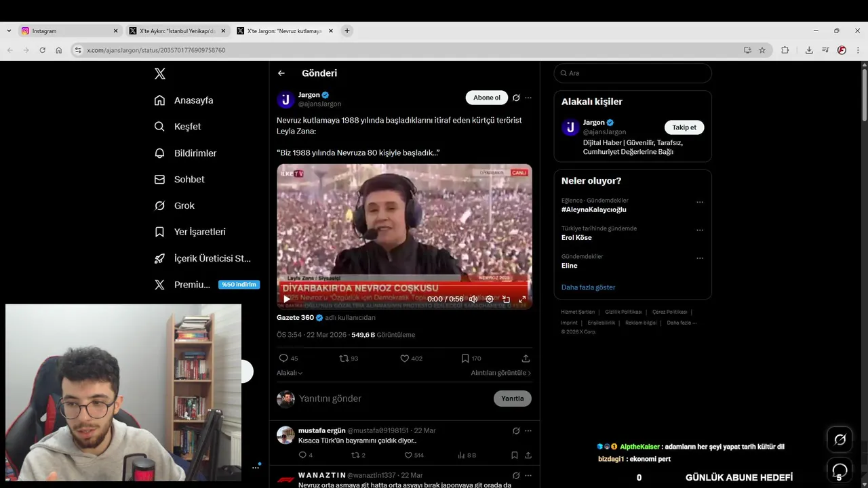Open Keşfet from the sidebar
Viewport: 868px width, 488px height.
click(x=178, y=127)
